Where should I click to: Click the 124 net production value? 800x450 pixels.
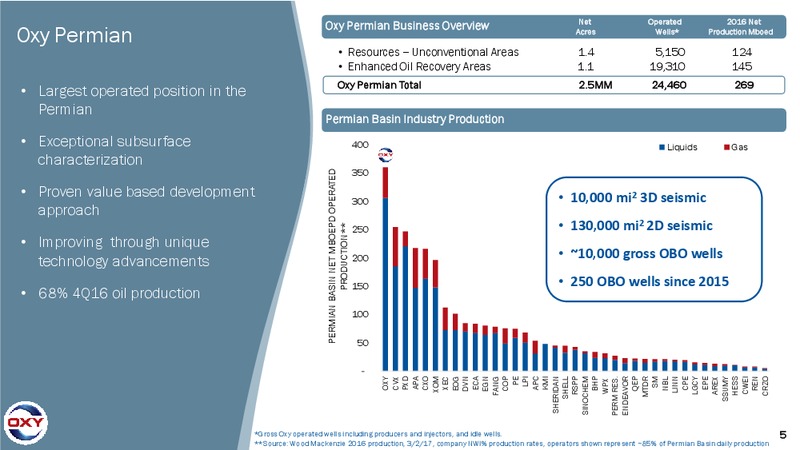tap(742, 52)
